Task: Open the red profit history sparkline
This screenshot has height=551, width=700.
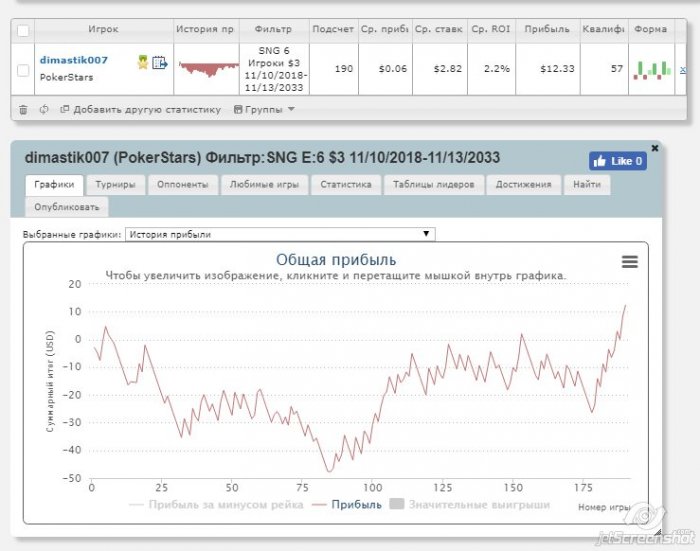Action: click(x=208, y=69)
